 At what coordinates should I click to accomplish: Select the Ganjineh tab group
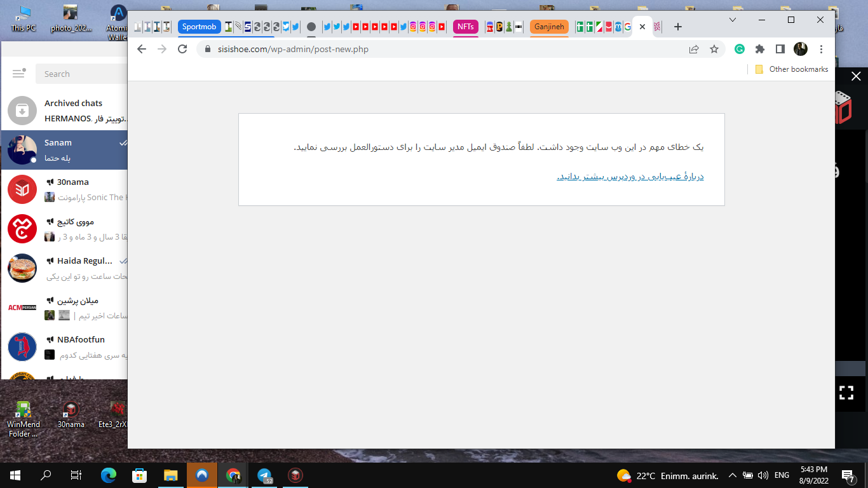pyautogui.click(x=549, y=27)
